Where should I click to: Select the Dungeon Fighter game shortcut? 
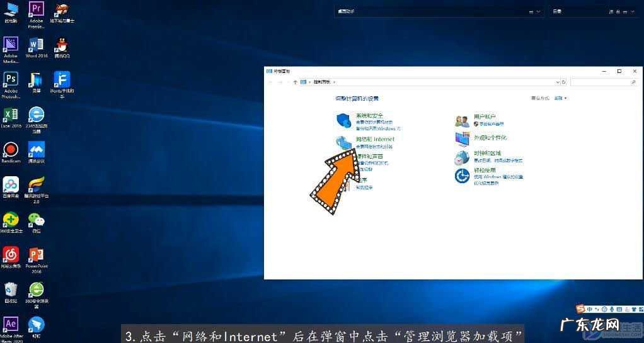(62, 13)
